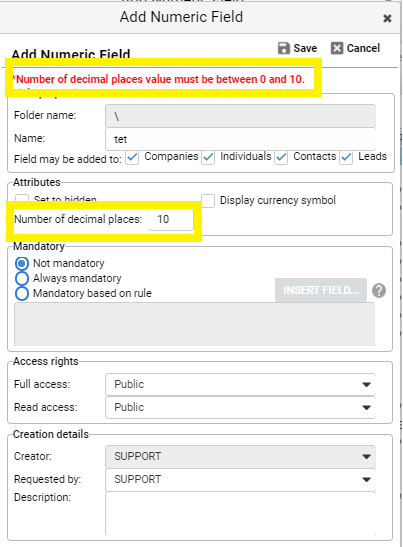Expand the Creator dropdown arrow
Image resolution: width=403 pixels, height=547 pixels.
[366, 457]
